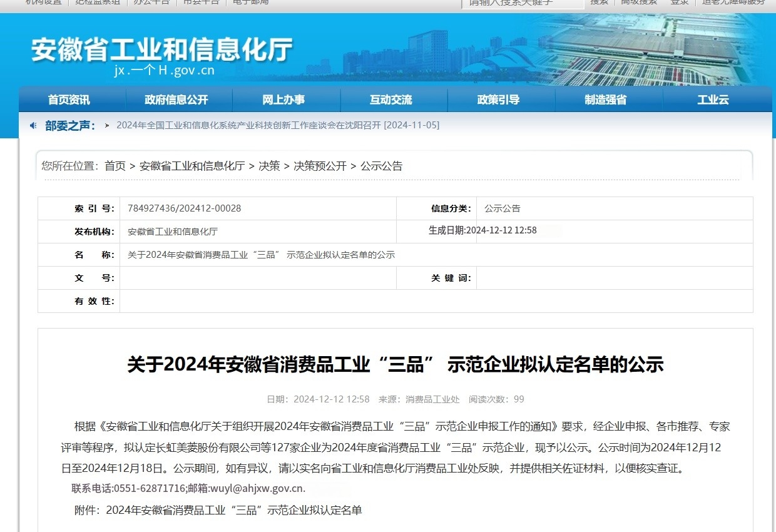Open the 工业云 navigation item
776x532 pixels.
pyautogui.click(x=713, y=100)
